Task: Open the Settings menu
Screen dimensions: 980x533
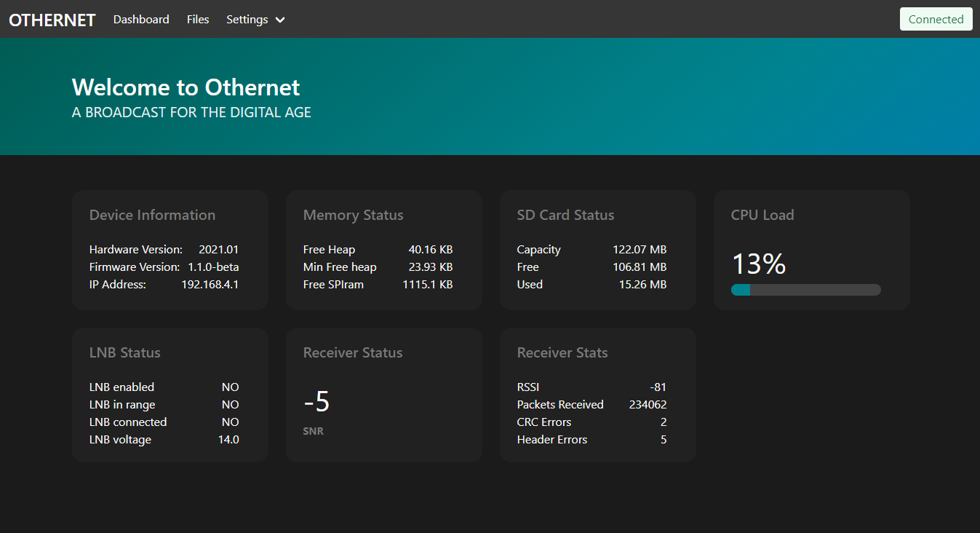Action: pyautogui.click(x=247, y=20)
